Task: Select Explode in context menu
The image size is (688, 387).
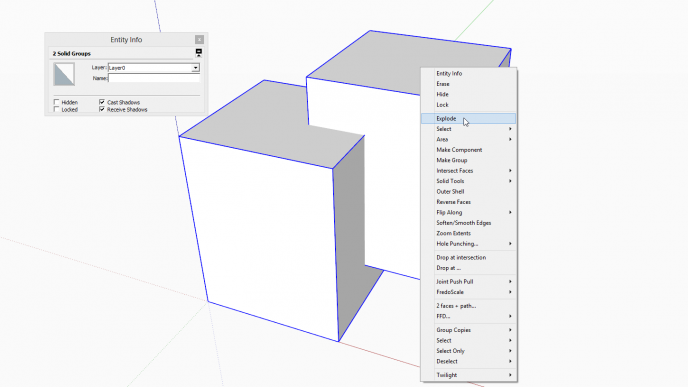Action: [x=469, y=118]
